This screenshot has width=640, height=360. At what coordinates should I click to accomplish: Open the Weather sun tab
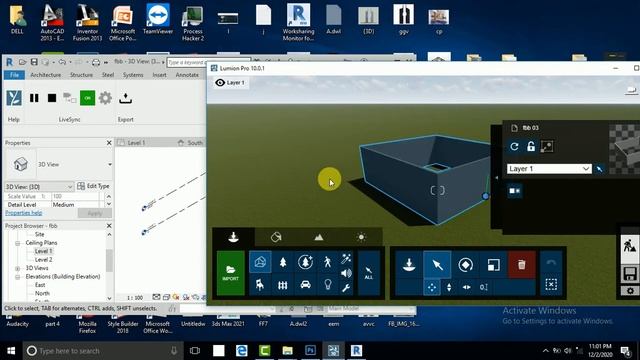pos(361,237)
